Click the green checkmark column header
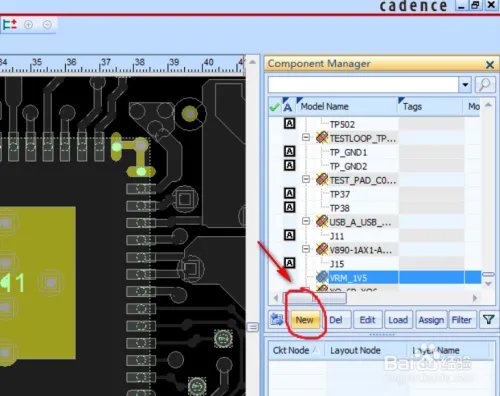This screenshot has width=500, height=396. pyautogui.click(x=275, y=107)
